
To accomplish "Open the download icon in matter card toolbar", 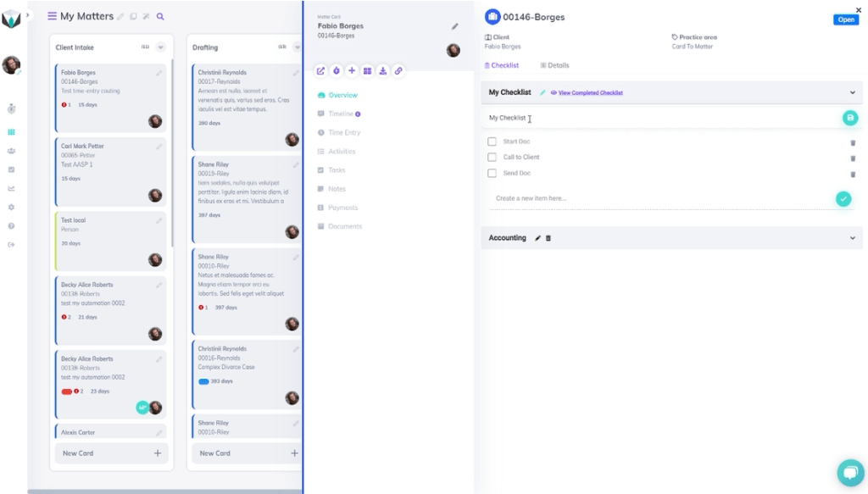I will pyautogui.click(x=382, y=71).
